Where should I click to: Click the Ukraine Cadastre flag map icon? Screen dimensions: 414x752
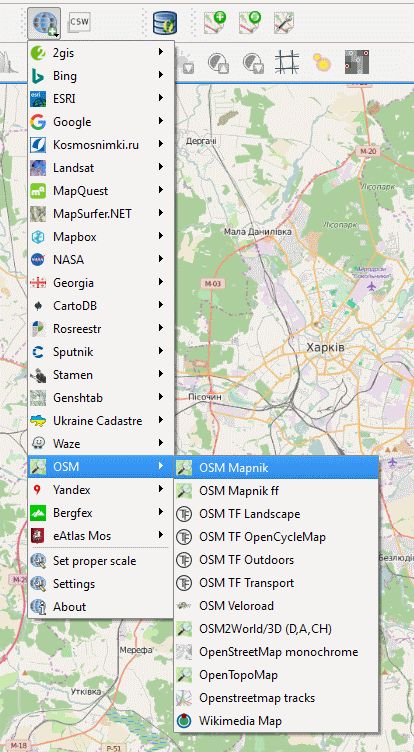point(38,421)
